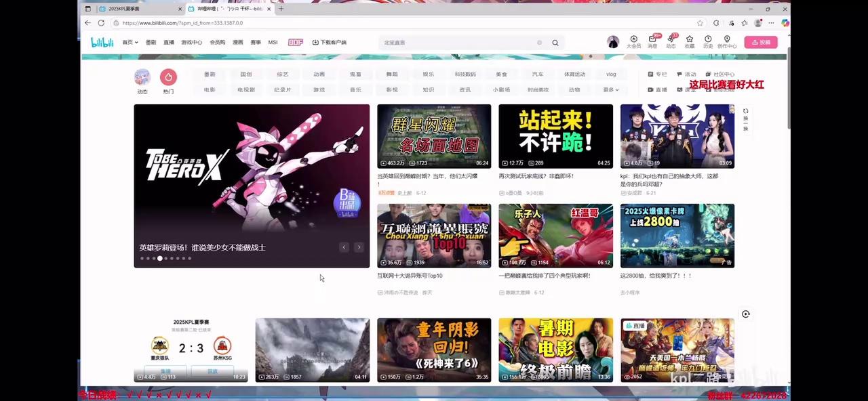
Task: Open 赛事 in top navigation
Action: [x=256, y=42]
